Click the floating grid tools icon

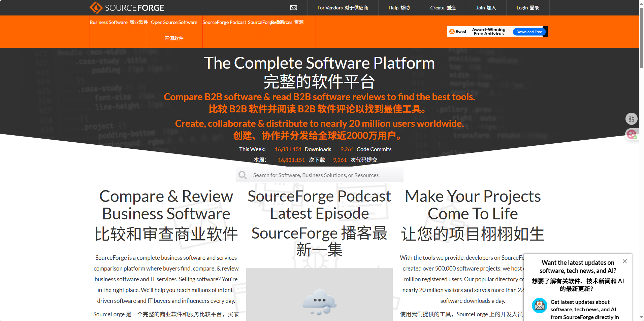click(x=631, y=119)
